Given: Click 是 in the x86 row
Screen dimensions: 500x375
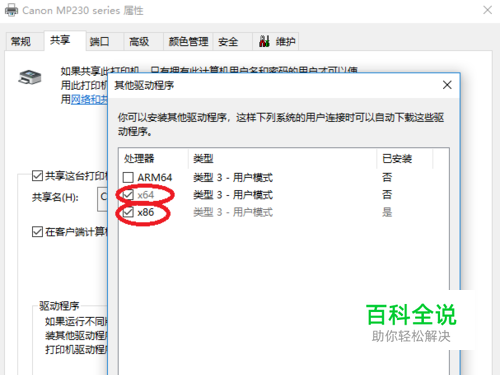Looking at the screenshot, I should pos(387,212).
